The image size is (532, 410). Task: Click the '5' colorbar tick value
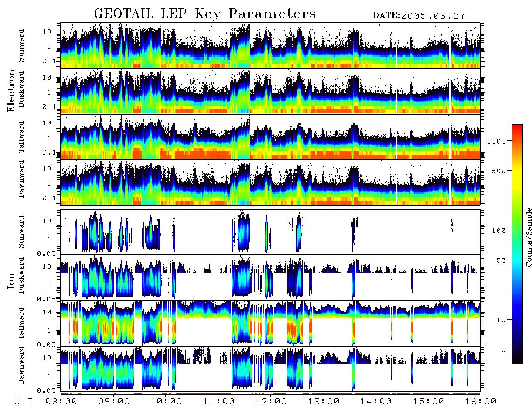504,349
